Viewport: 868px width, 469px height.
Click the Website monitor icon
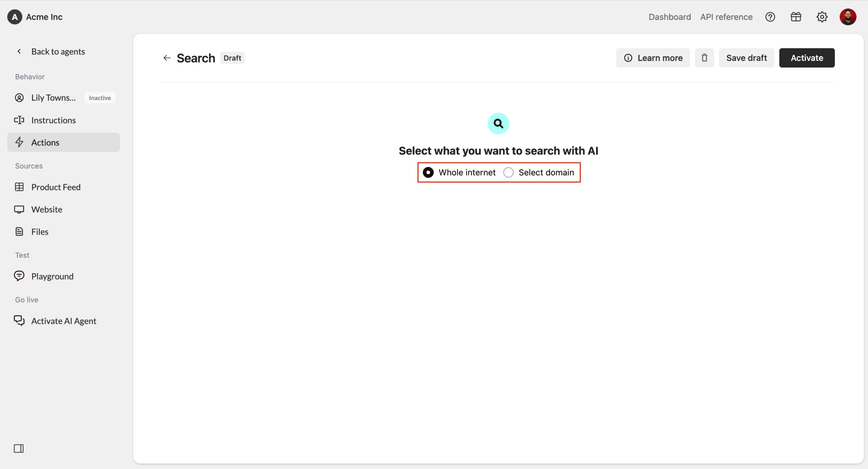pos(19,209)
